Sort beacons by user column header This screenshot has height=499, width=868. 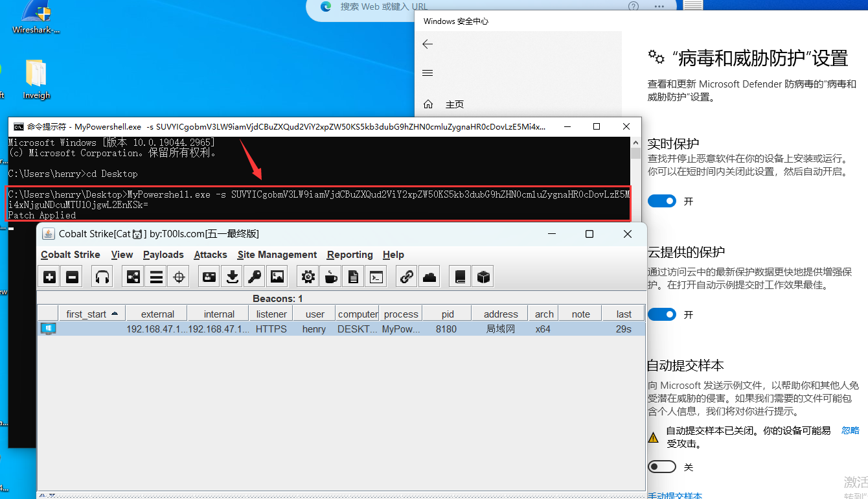315,314
